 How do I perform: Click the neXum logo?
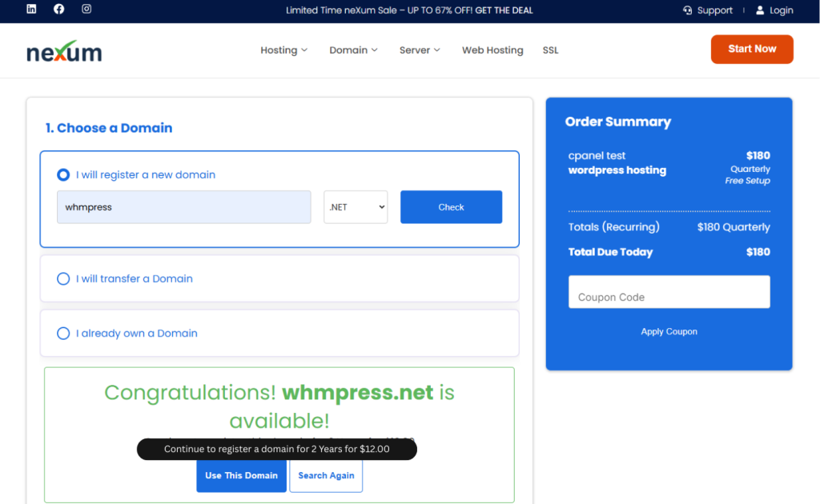pyautogui.click(x=64, y=51)
